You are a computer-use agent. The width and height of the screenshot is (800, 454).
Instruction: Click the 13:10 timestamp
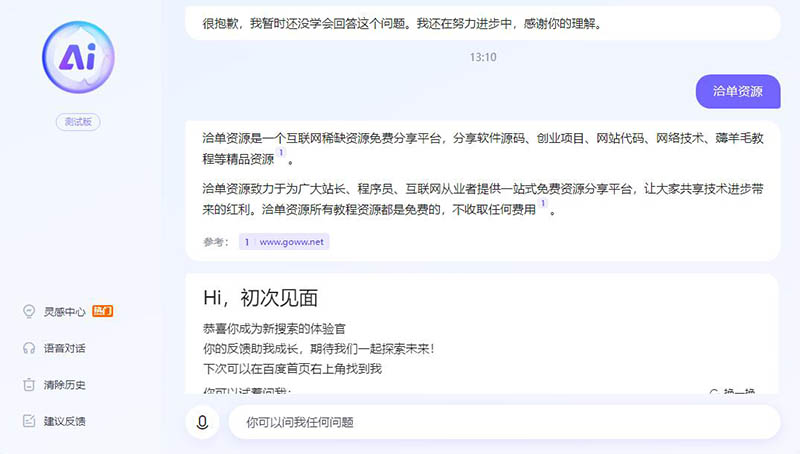tap(483, 57)
